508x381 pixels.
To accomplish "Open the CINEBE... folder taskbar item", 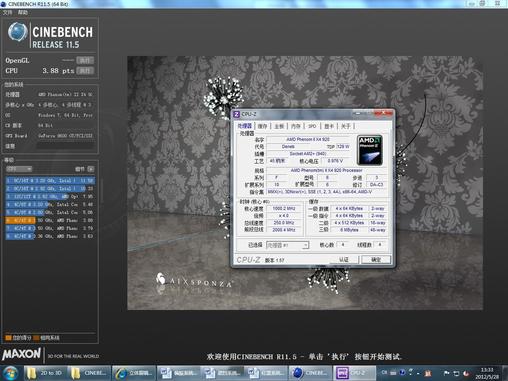I will click(89, 373).
